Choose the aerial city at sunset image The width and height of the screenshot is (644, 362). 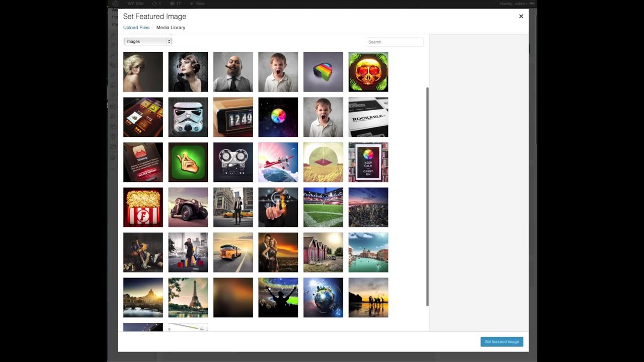pos(368,207)
